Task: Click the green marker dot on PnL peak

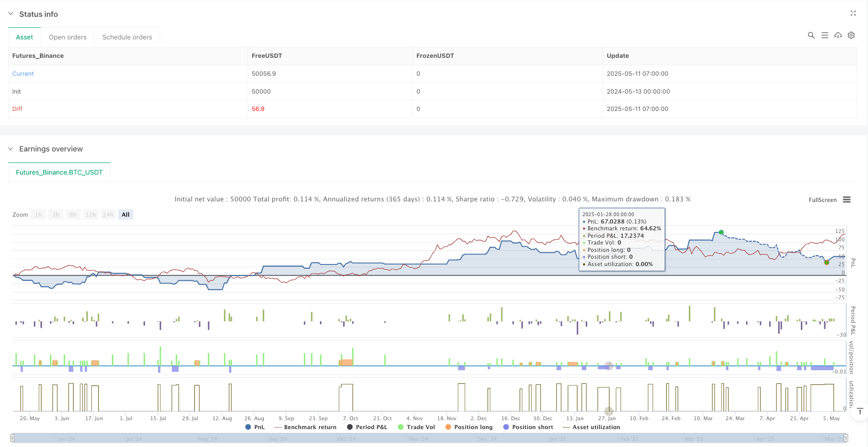Action: [721, 232]
